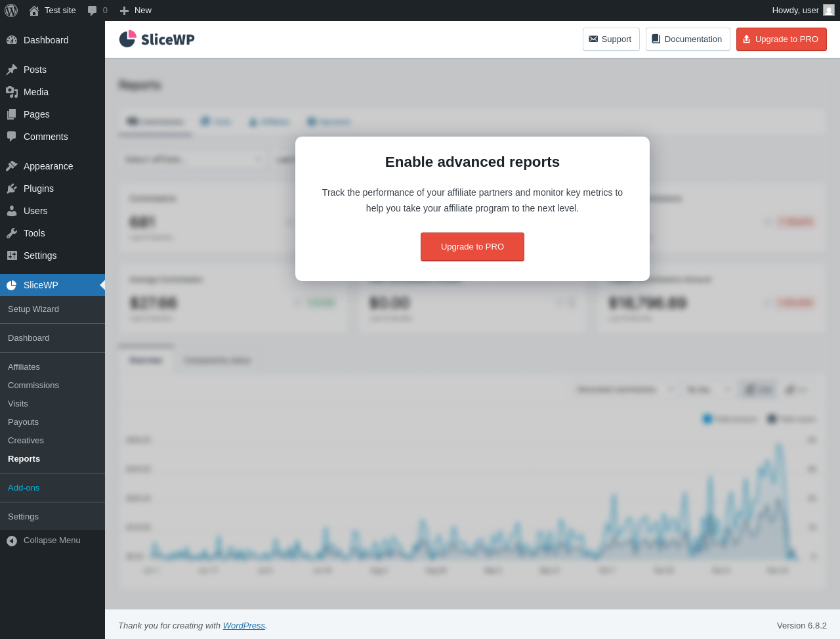Screen dimensions: 840x639
Task: Open Plugins menu
Action: click(x=52, y=188)
